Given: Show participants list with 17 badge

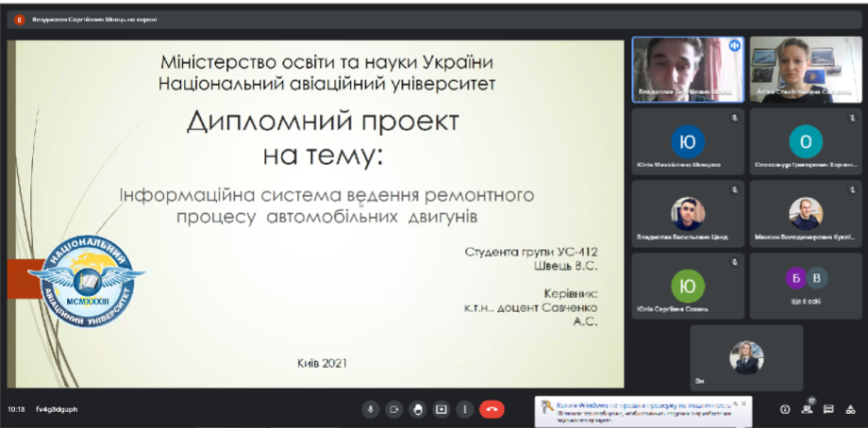Looking at the screenshot, I should (807, 408).
